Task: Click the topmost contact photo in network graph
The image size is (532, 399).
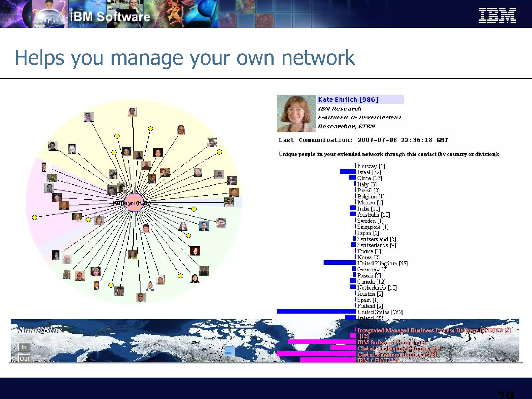Action: [x=132, y=112]
